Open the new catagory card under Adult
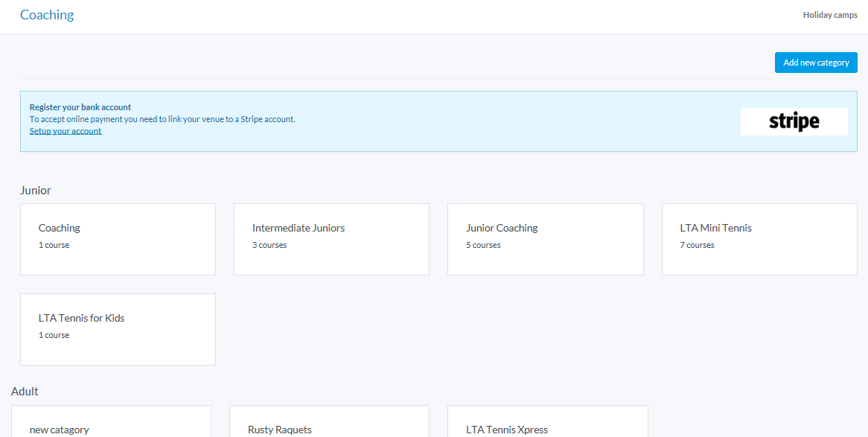 click(111, 423)
